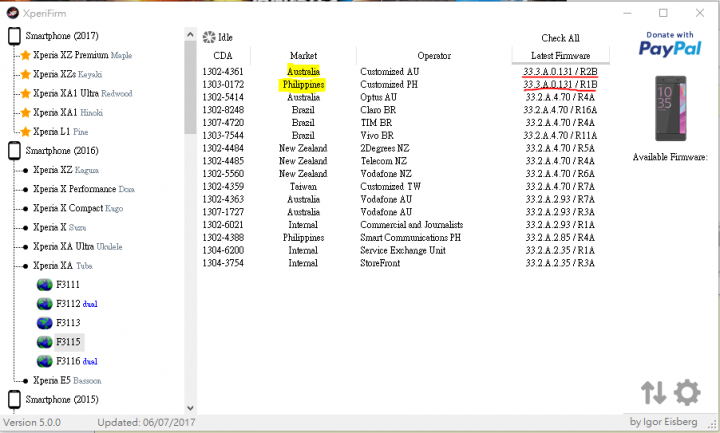Select Xperia XA Ultra Ukulele

tap(78, 247)
